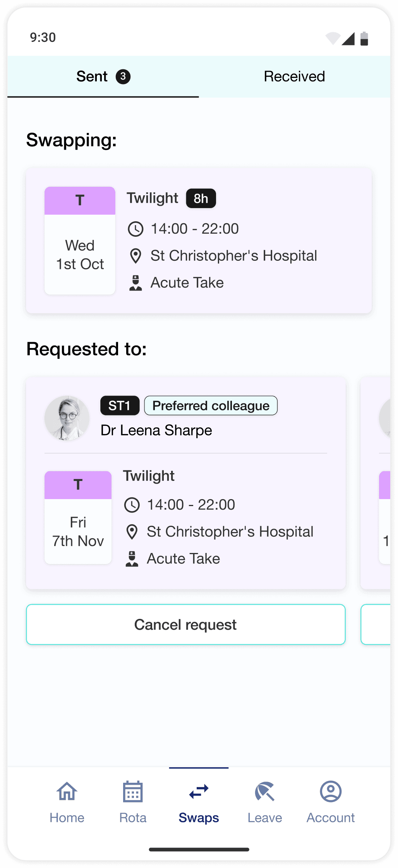Screen dimensions: 398x868
Task: Open the partially visible next request card
Action: click(x=376, y=482)
